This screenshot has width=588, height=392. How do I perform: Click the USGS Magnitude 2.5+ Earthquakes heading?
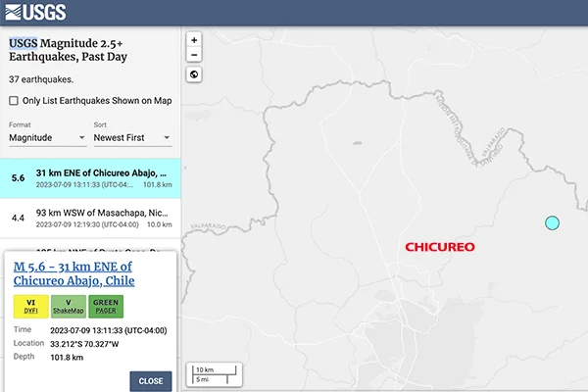point(68,50)
